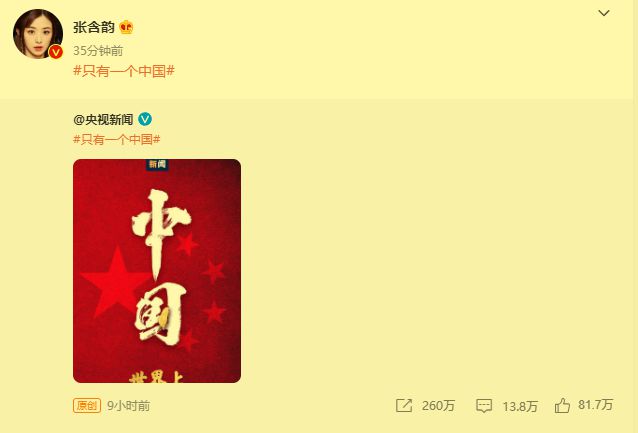The image size is (638, 433).
Task: Enlarge the red 中国 poster image
Action: (x=157, y=271)
